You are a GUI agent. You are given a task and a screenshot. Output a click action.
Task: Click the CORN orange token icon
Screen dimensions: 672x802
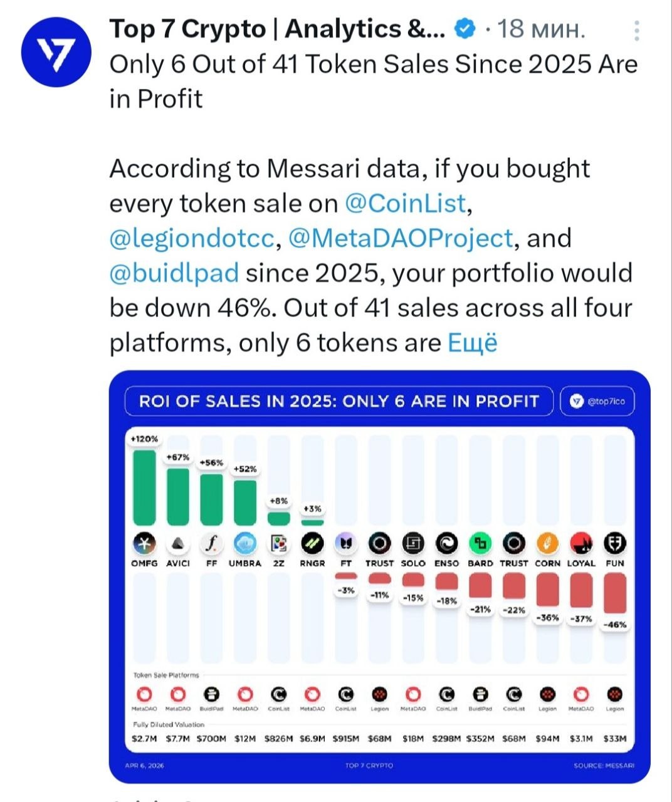[x=547, y=543]
